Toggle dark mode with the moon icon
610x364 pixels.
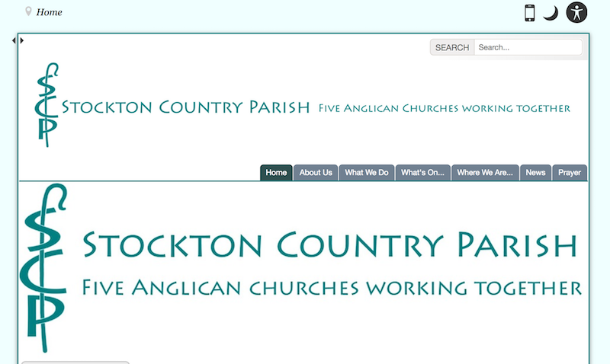[x=551, y=13]
